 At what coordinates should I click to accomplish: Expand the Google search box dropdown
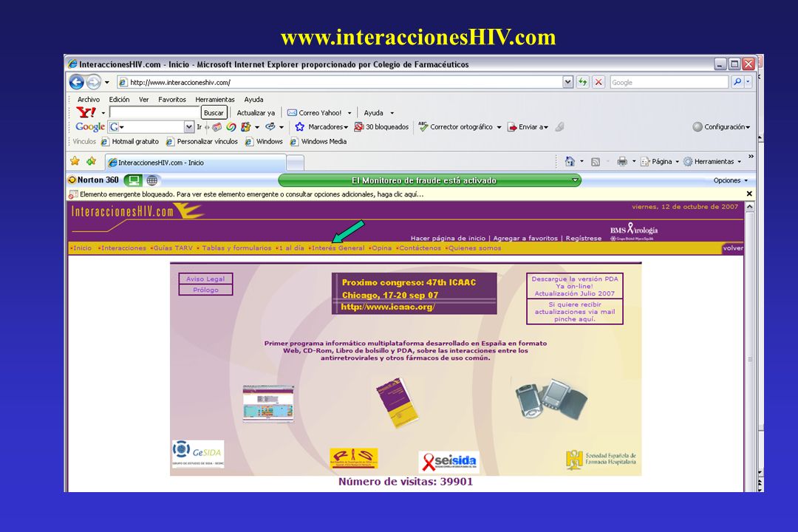[189, 127]
